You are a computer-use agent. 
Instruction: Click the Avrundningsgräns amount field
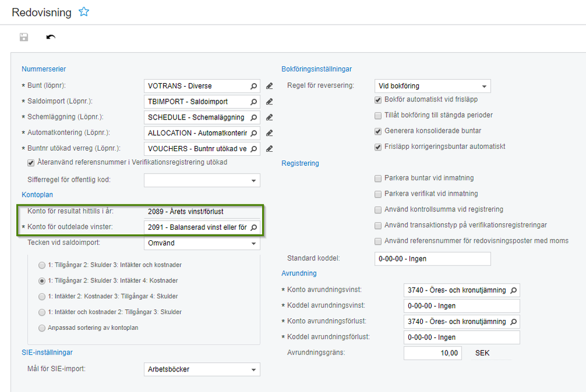[432, 353]
